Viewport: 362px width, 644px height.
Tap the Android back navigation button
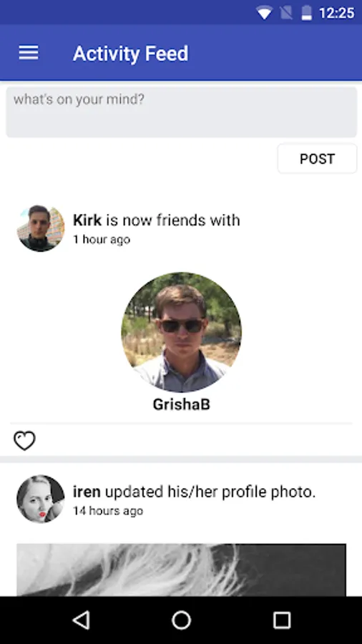(x=81, y=620)
